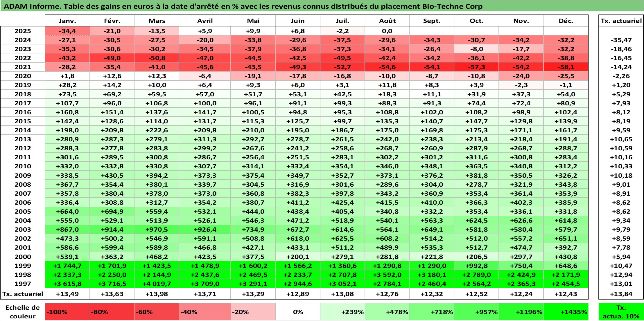Image resolution: width=644 pixels, height=321 pixels.
Task: Click the Juil. column header
Action: 342,21
